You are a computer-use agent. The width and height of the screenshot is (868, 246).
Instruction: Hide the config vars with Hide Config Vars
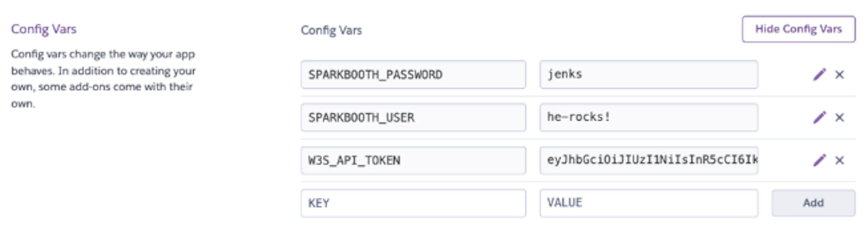798,29
